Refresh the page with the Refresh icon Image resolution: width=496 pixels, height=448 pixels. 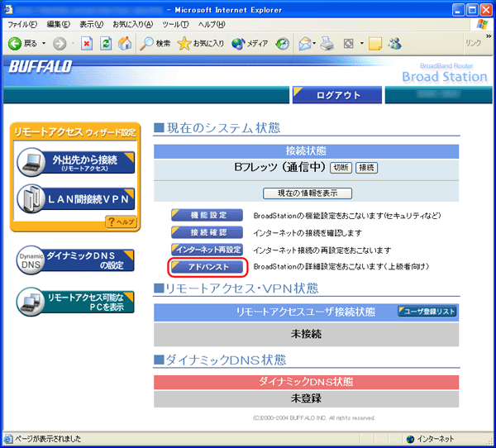coord(106,44)
